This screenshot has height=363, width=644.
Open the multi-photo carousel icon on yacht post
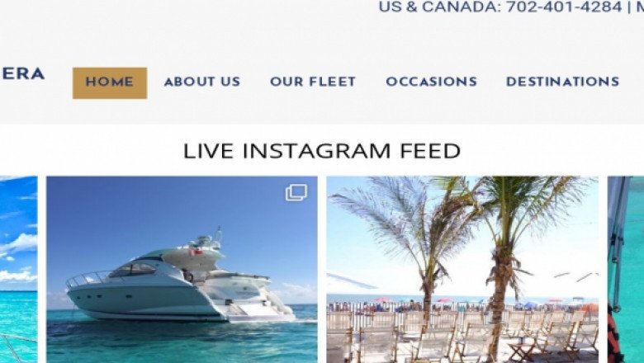click(296, 192)
